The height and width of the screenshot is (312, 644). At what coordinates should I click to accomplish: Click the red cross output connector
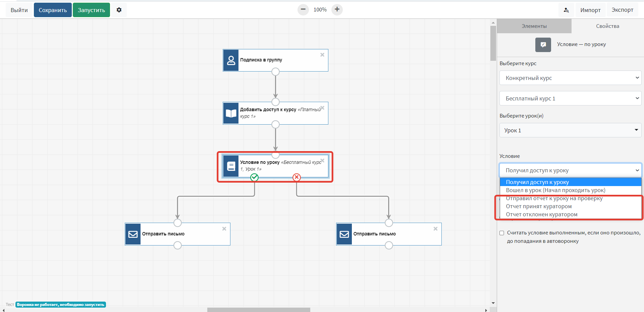tap(297, 177)
